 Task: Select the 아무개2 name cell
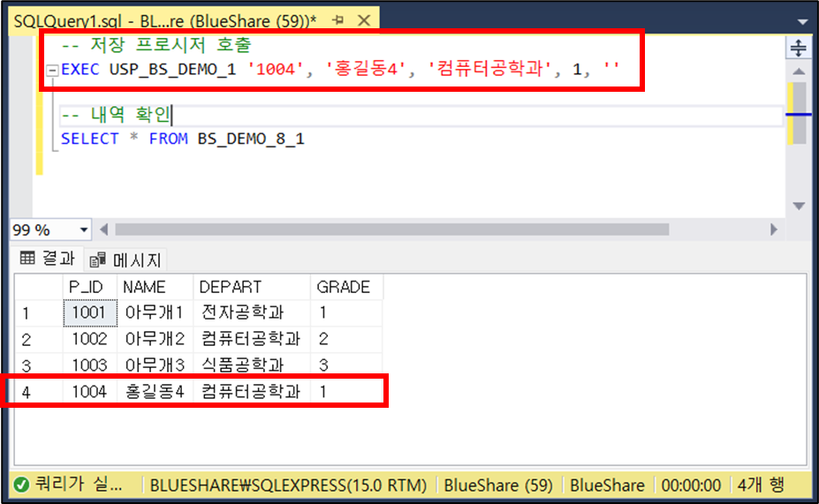(155, 340)
